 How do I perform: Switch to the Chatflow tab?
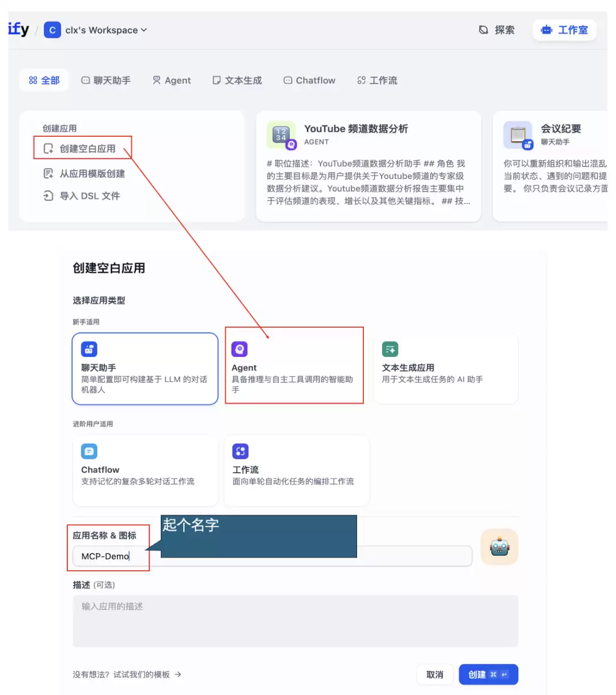click(310, 80)
